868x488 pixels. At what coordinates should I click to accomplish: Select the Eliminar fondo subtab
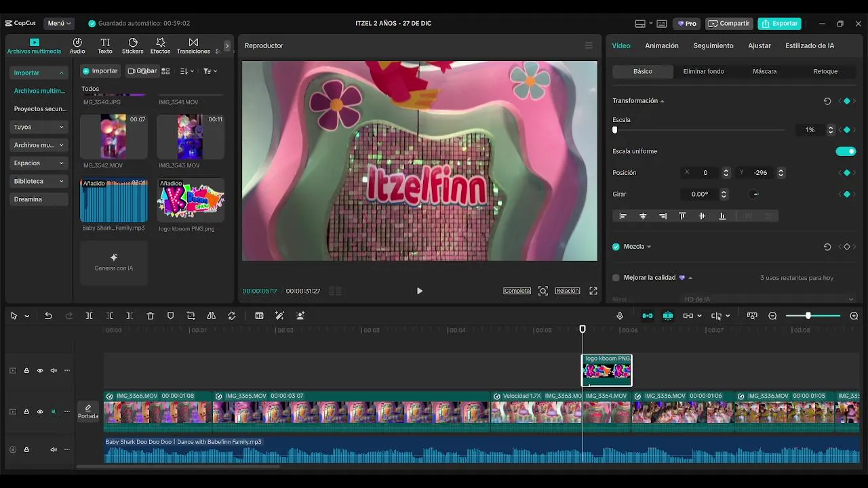(703, 71)
